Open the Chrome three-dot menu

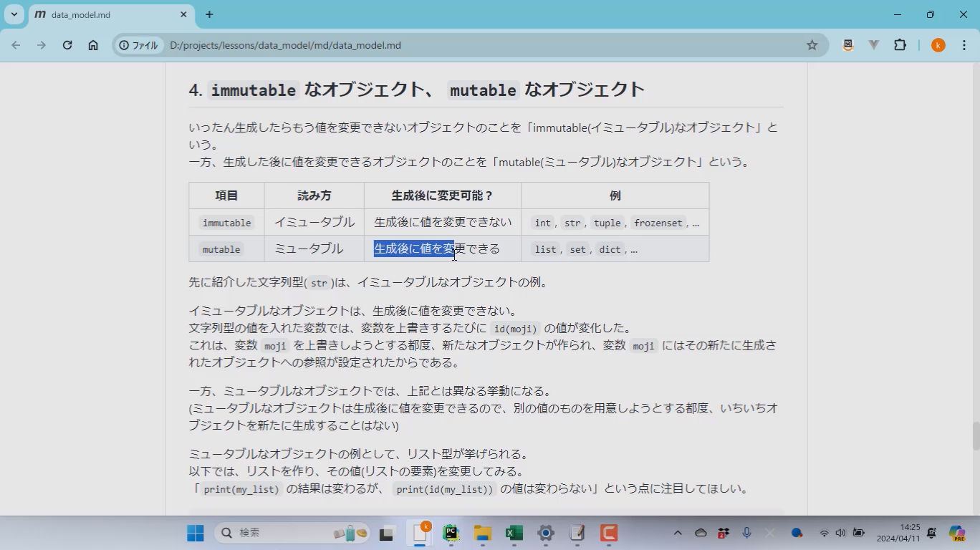[x=964, y=45]
